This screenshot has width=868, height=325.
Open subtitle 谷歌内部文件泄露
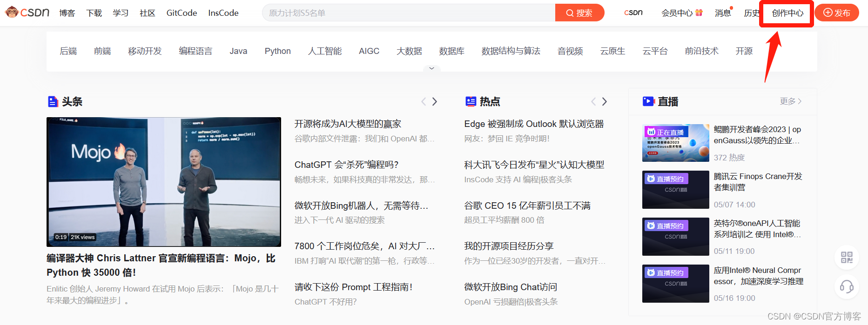click(364, 139)
